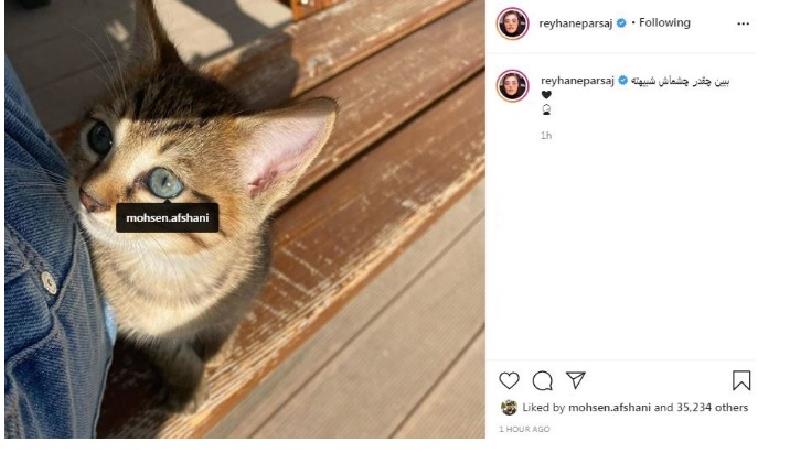Click the mohsen.afshani tag on the photo
The image size is (800, 450).
pos(167,218)
